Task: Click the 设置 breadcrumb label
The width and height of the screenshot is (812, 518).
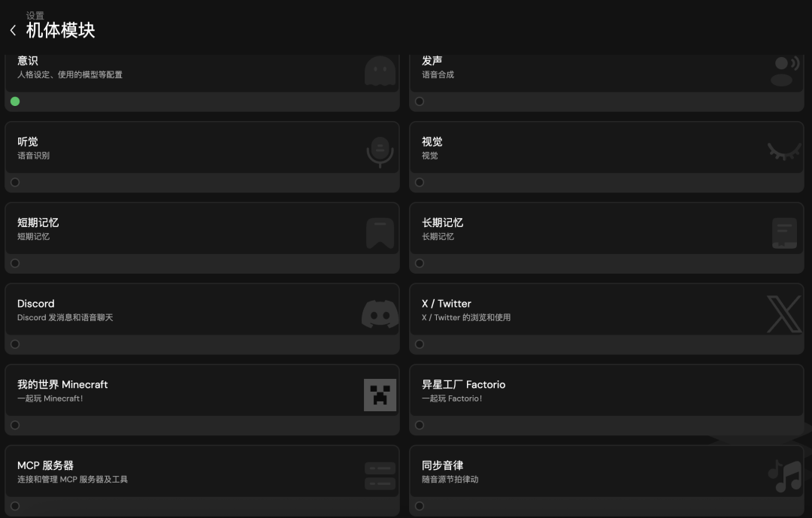Action: point(35,16)
